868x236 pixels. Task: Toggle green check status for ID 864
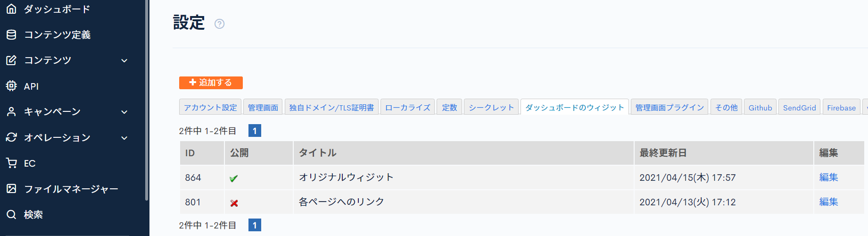coord(234,178)
